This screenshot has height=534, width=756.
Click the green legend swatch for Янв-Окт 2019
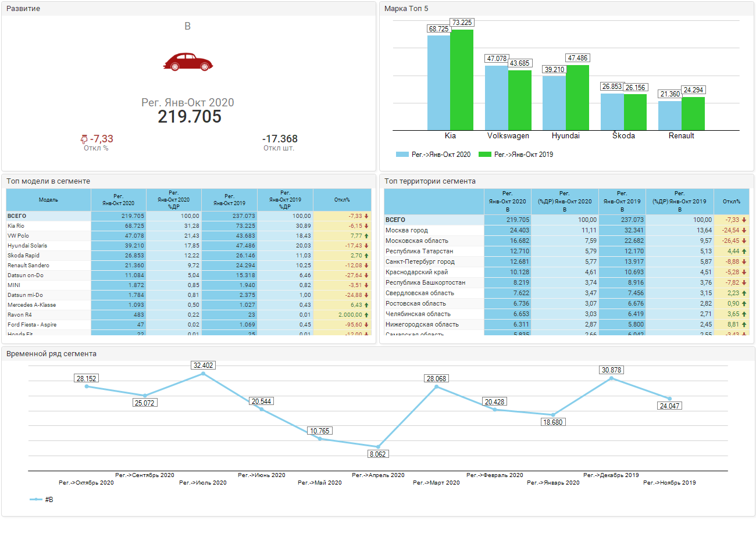(x=485, y=155)
